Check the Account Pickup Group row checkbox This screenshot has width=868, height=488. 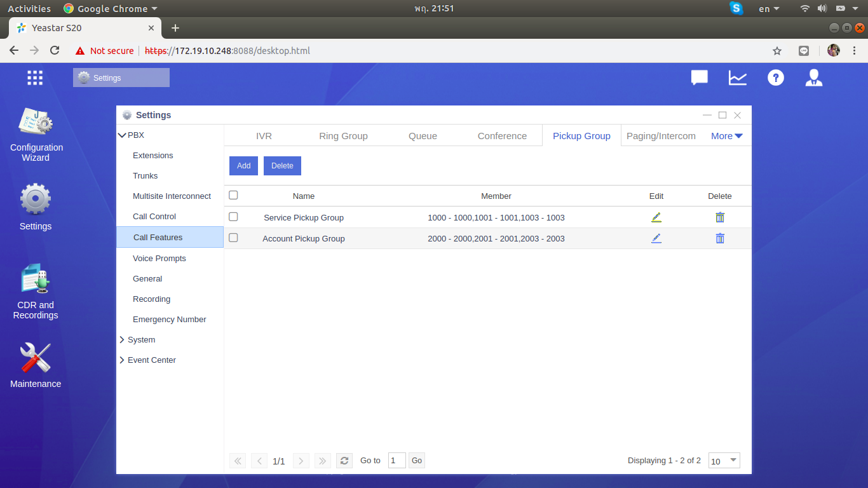coord(233,238)
